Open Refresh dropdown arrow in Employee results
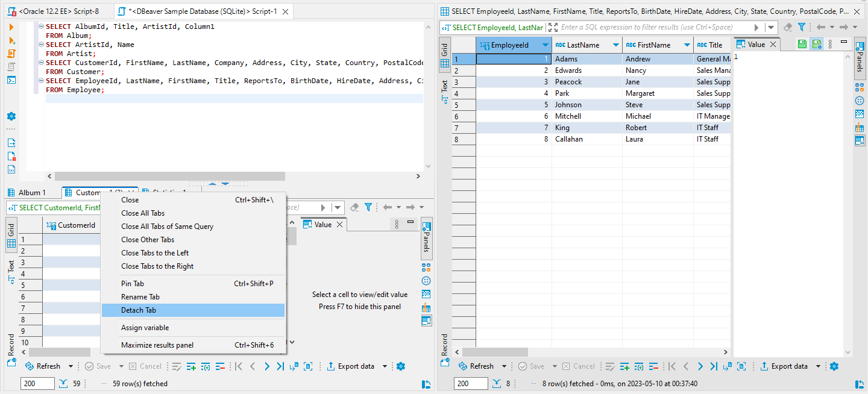868x394 pixels. click(x=504, y=366)
